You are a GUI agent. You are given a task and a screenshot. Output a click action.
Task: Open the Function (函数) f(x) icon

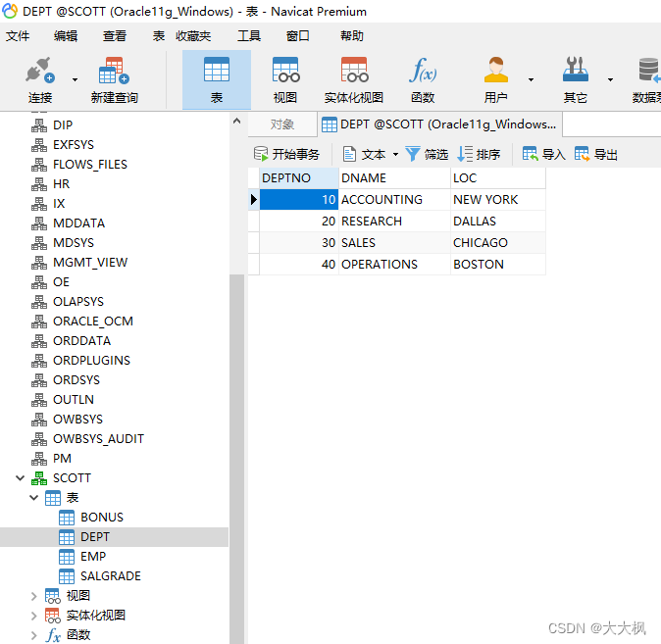[423, 70]
